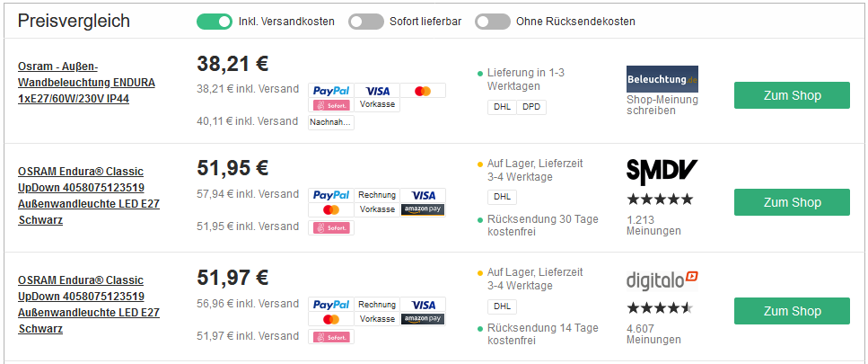Click Sofort payment icon in SMDV row
The width and height of the screenshot is (868, 364).
pos(330,227)
